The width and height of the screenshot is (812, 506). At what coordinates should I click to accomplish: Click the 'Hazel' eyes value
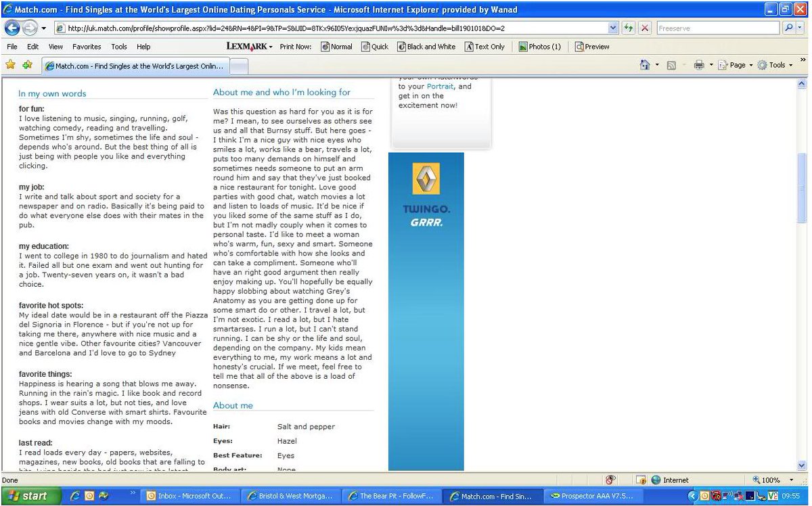[288, 441]
